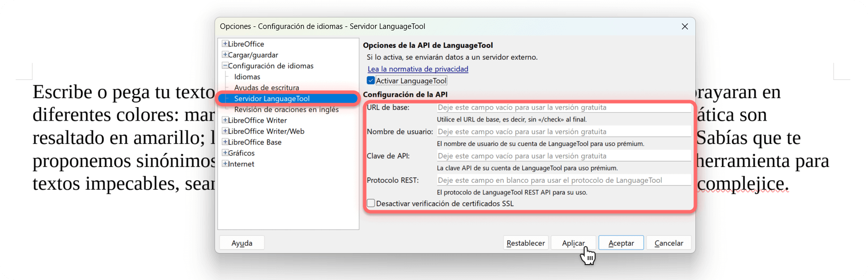
Task: Click the Clave de API input field
Action: 564,156
